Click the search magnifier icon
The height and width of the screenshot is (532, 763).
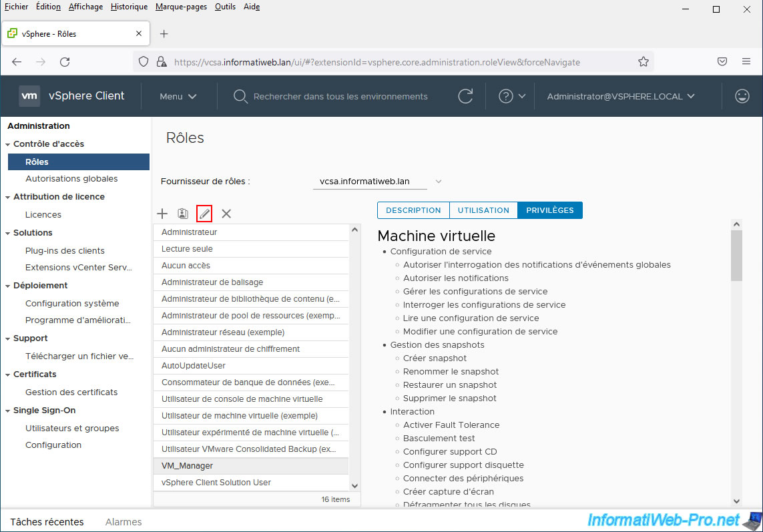(x=240, y=96)
